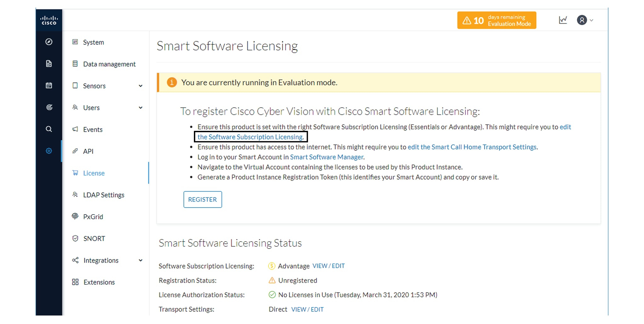Click the Extensions grid icon

[75, 282]
